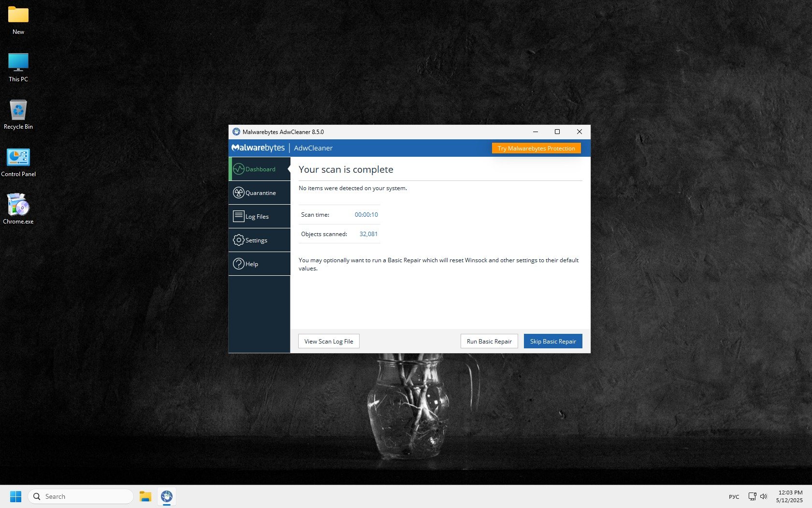The image size is (812, 508).
Task: Click the taskbar Search box
Action: [81, 496]
